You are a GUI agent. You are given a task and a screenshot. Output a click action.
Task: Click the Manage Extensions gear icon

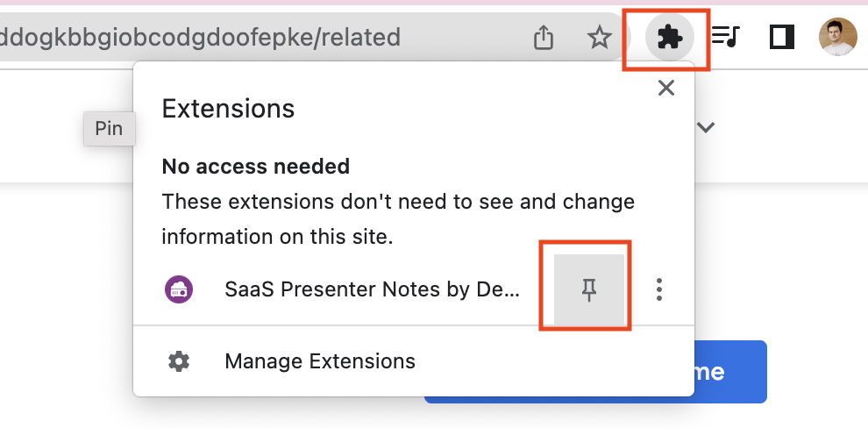179,361
